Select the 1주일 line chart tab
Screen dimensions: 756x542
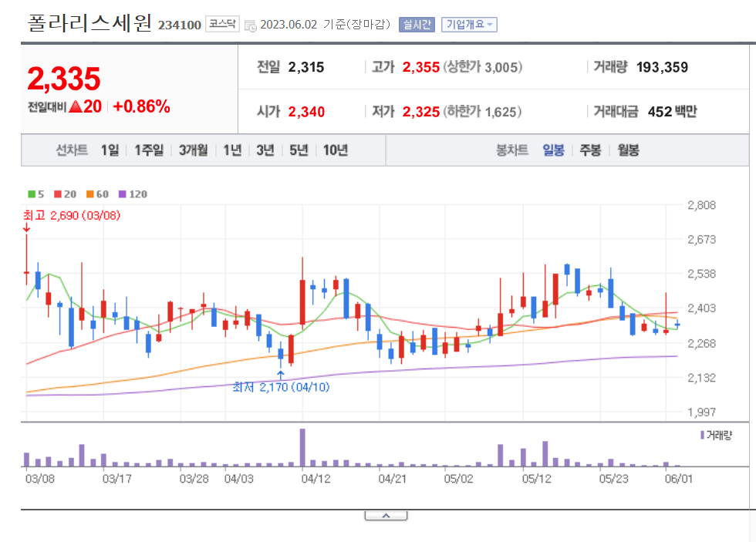point(148,150)
